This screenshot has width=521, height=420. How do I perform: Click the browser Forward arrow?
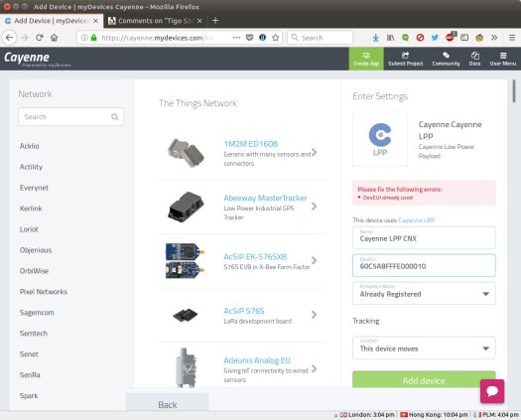pos(25,38)
